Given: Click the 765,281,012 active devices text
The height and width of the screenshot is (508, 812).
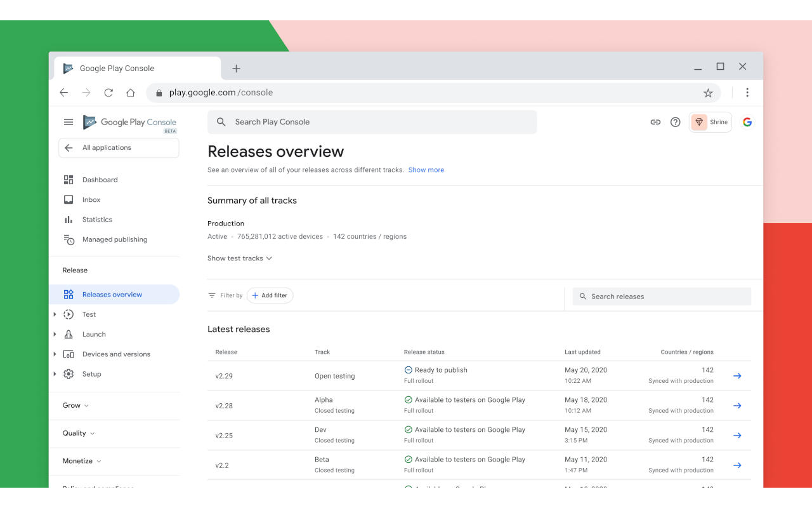Looking at the screenshot, I should pos(280,236).
